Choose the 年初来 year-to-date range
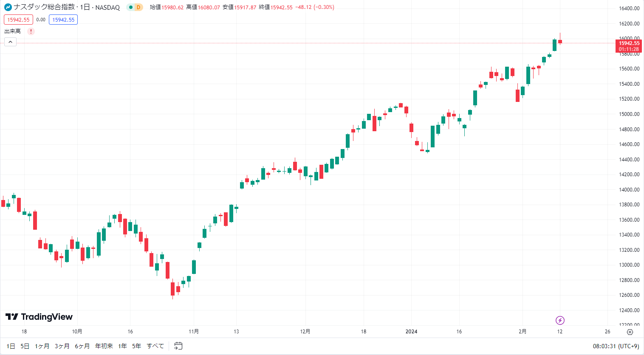 tap(104, 346)
